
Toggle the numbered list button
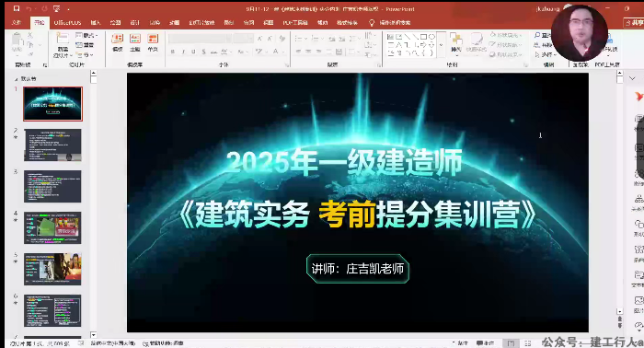click(315, 39)
